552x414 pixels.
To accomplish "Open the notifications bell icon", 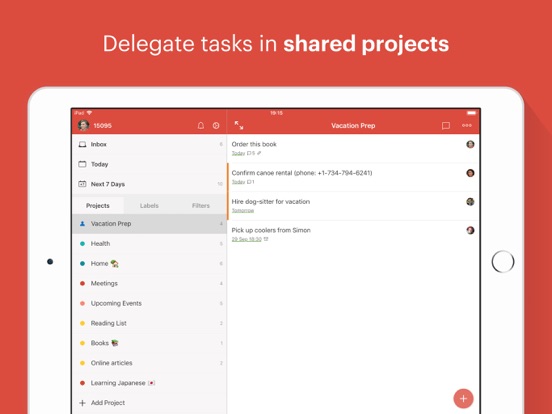I will pyautogui.click(x=201, y=126).
